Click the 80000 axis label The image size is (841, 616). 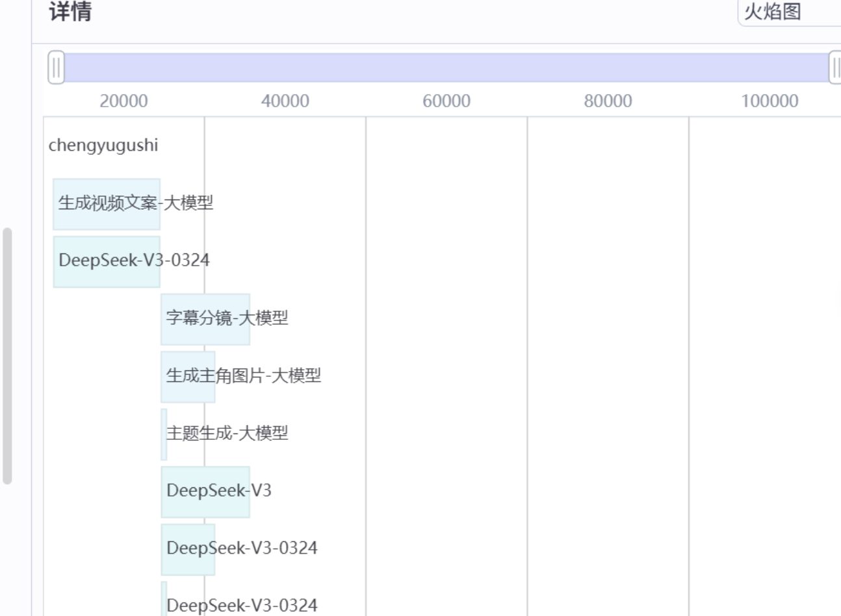pyautogui.click(x=608, y=101)
